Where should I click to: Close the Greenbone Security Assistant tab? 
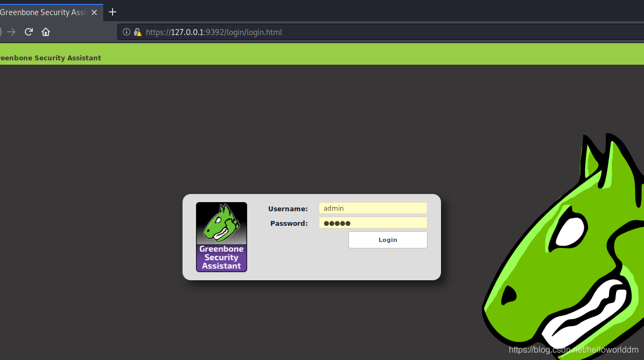pos(94,12)
